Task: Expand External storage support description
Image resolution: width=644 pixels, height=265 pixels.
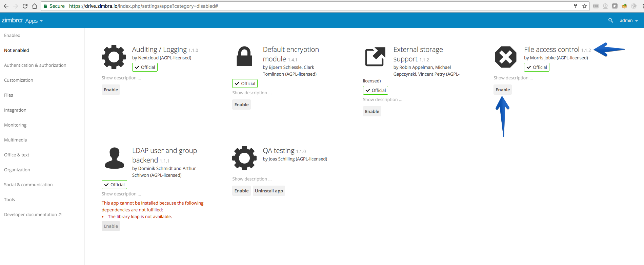Action: coord(383,99)
